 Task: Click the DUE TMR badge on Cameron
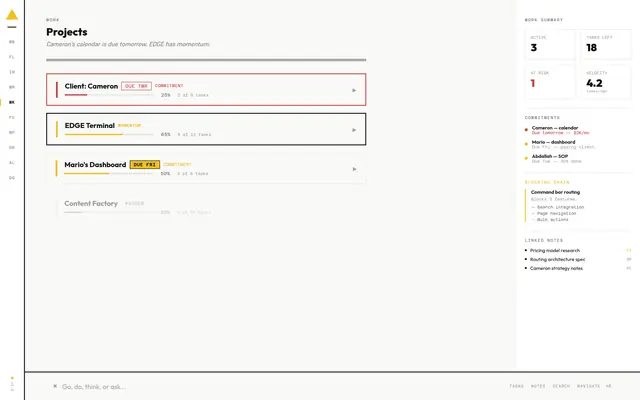(x=136, y=86)
